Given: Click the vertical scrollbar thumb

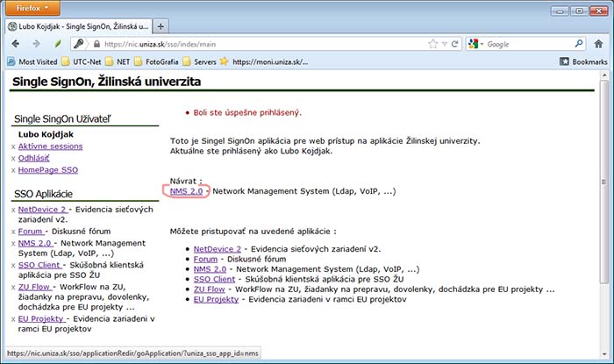Looking at the screenshot, I should point(604,182).
